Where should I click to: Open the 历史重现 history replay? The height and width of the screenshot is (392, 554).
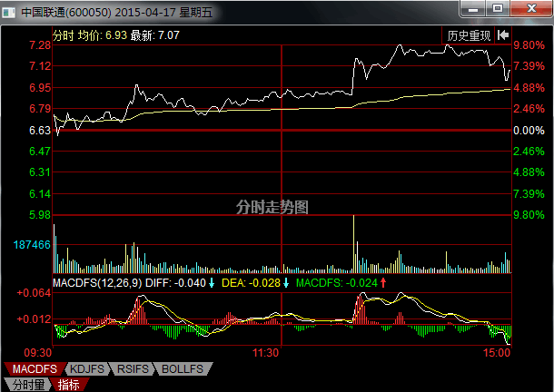click(468, 35)
